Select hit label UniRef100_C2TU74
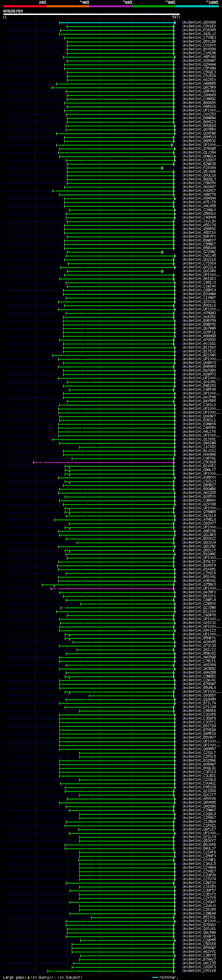This screenshot has width=222, height=980. point(199,879)
